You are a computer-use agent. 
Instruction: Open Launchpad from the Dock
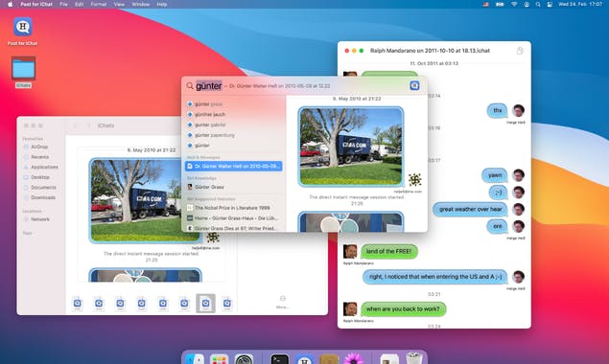coord(219,359)
